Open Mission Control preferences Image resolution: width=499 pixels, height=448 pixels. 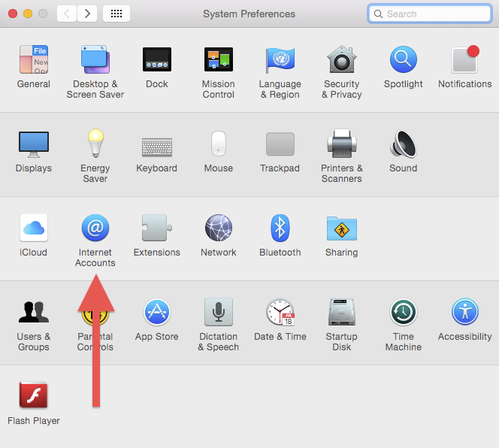[x=219, y=59]
